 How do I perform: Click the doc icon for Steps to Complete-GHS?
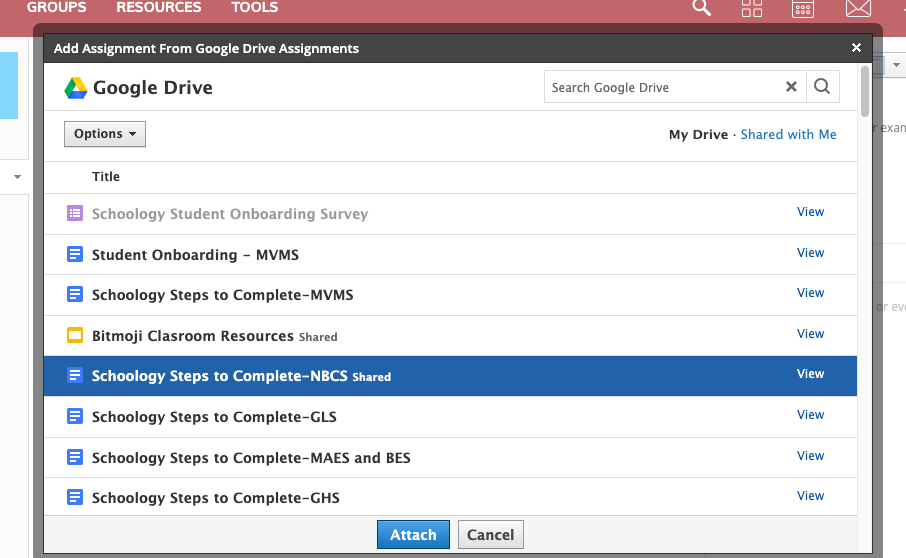(x=75, y=497)
